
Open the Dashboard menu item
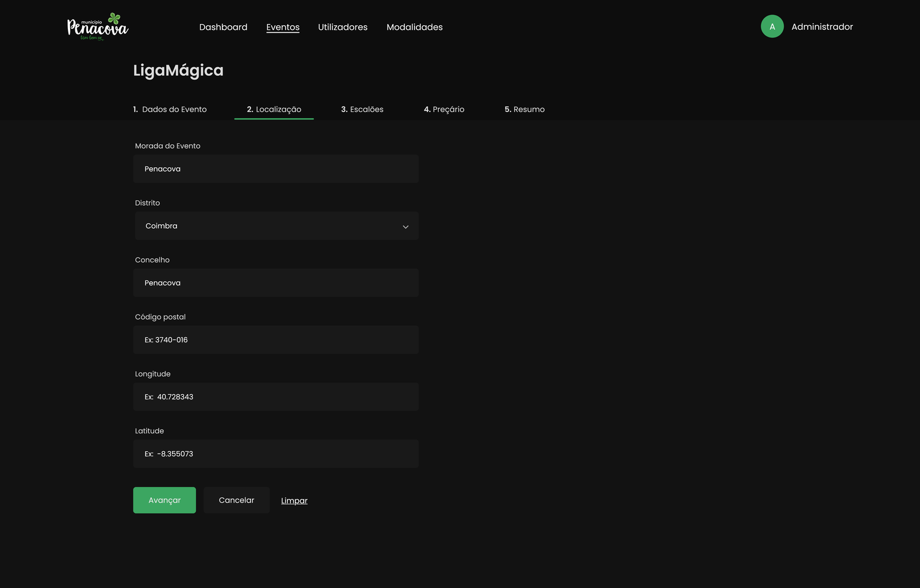pos(223,27)
